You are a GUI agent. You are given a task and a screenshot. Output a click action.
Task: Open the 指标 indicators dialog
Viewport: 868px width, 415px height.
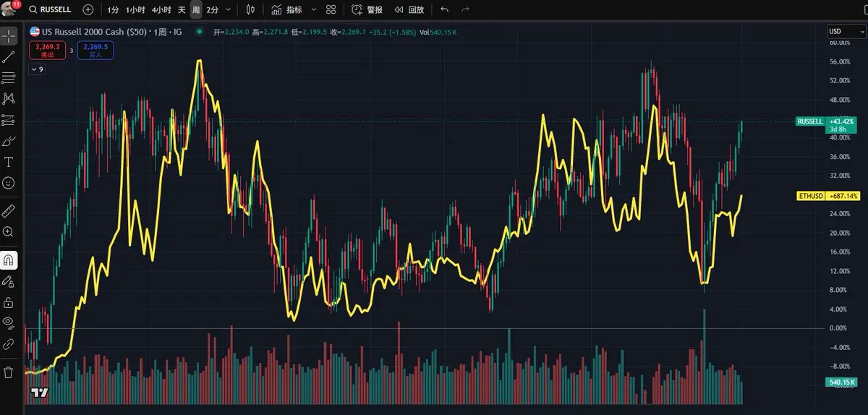[x=287, y=10]
